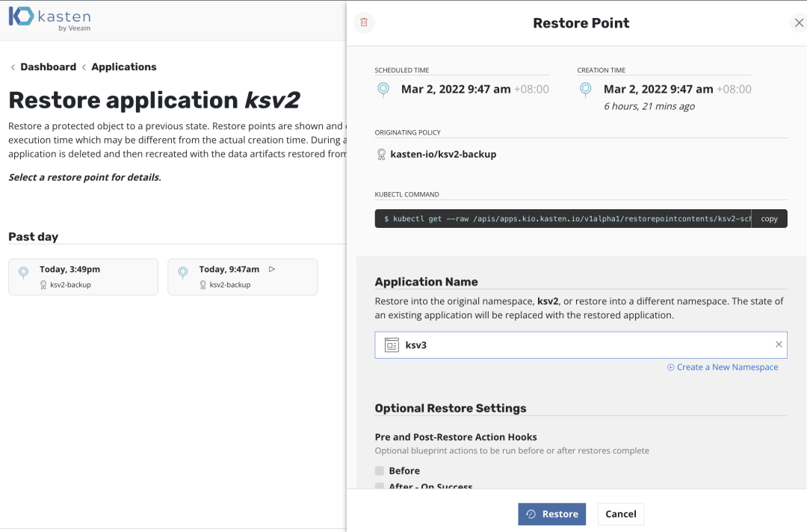The image size is (807, 532).
Task: Create a New Namespace link
Action: pyautogui.click(x=723, y=367)
